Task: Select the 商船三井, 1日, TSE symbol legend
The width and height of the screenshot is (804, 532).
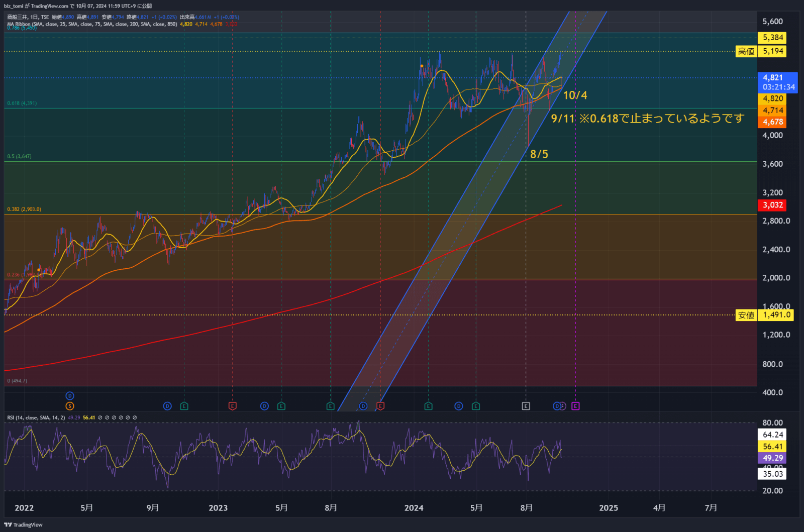Action: point(28,17)
